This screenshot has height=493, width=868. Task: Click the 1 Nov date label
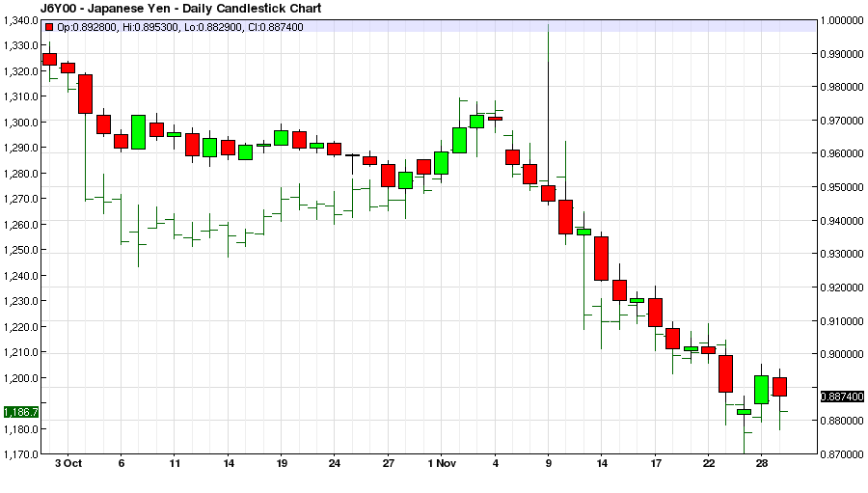click(440, 463)
